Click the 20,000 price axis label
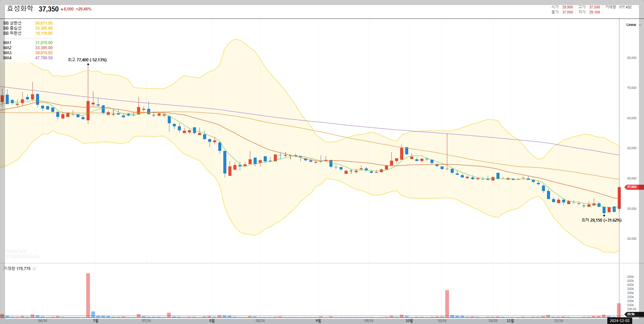 coord(632,239)
